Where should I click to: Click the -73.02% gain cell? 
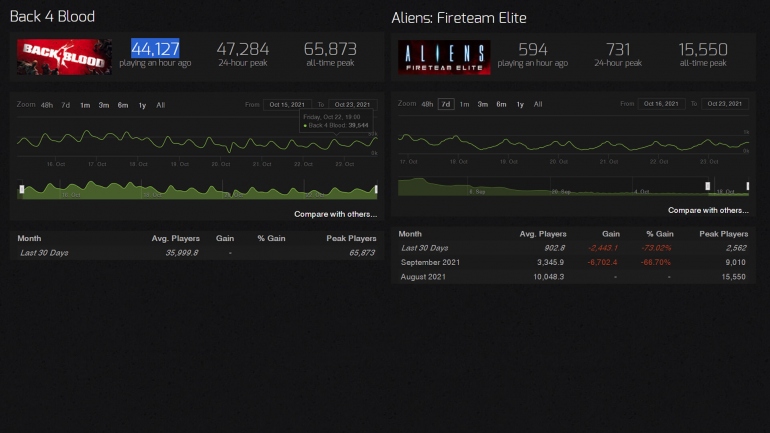point(656,248)
